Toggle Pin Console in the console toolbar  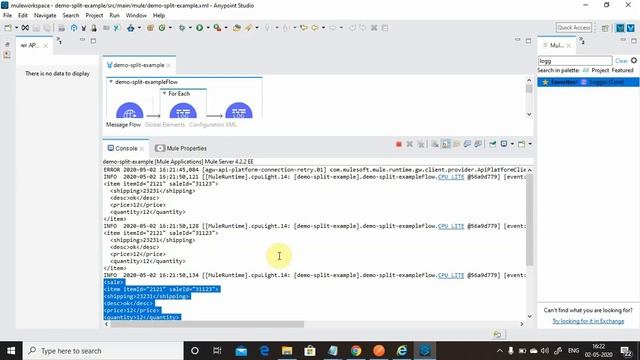pyautogui.click(x=493, y=144)
